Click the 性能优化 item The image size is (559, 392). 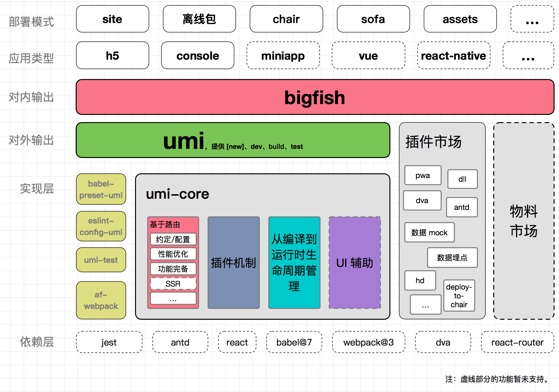[173, 254]
